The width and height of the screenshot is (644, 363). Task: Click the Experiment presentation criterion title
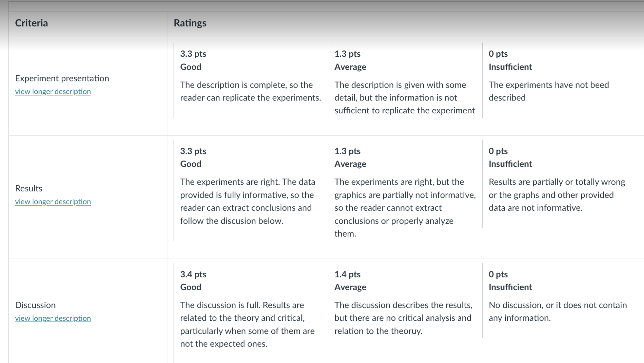click(x=62, y=78)
